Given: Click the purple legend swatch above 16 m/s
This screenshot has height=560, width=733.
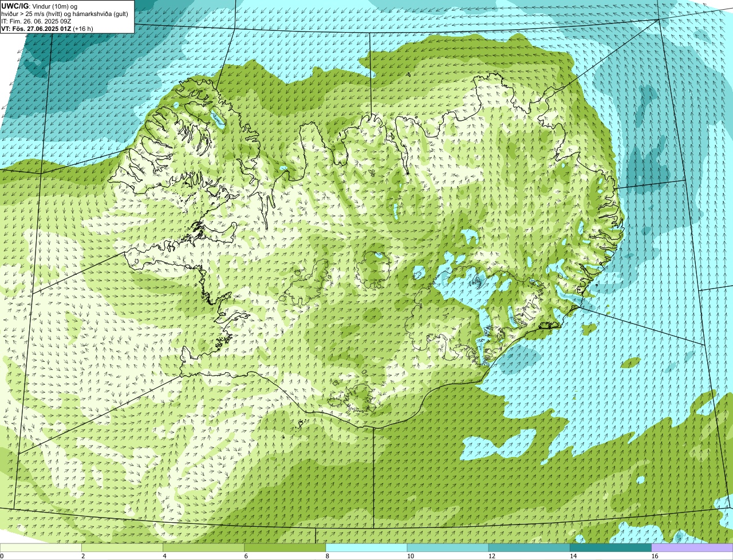Looking at the screenshot, I should [x=692, y=548].
